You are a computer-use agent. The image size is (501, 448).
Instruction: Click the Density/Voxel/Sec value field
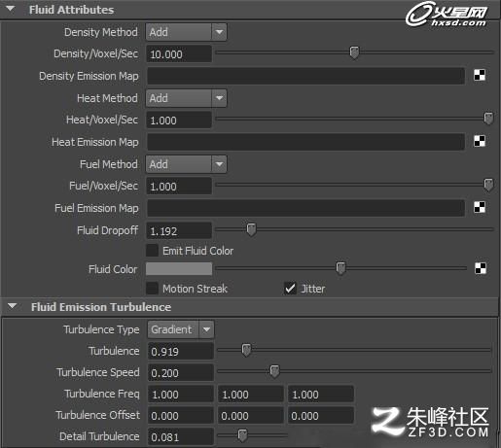[179, 54]
